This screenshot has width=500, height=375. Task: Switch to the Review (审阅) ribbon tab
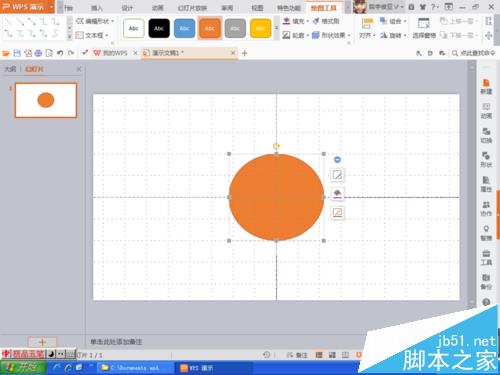[227, 8]
